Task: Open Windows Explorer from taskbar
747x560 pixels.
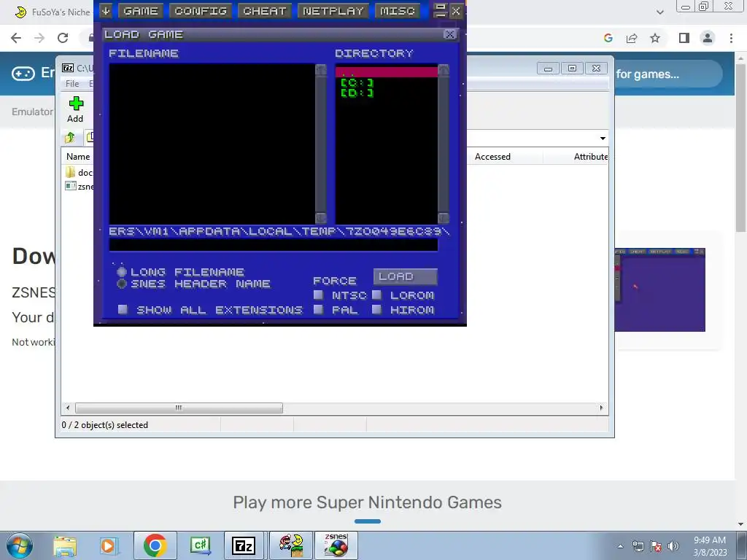Action: 65,545
